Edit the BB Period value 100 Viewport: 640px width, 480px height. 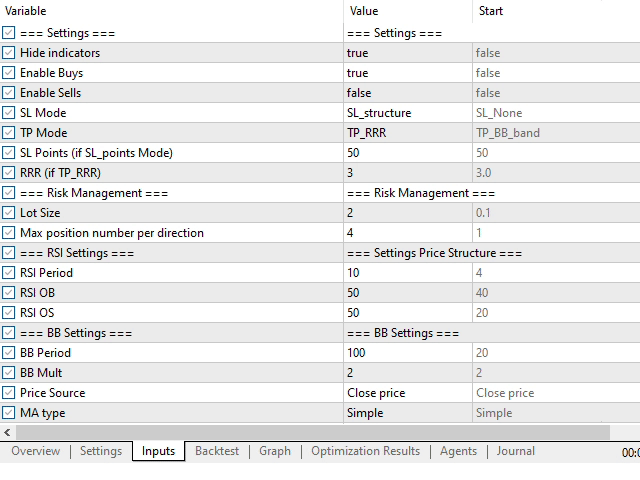pos(408,353)
